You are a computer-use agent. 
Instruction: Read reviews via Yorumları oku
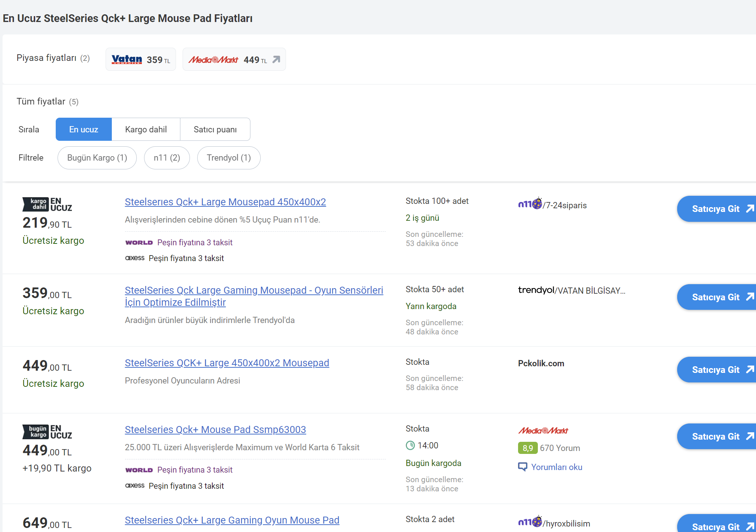pyautogui.click(x=557, y=467)
